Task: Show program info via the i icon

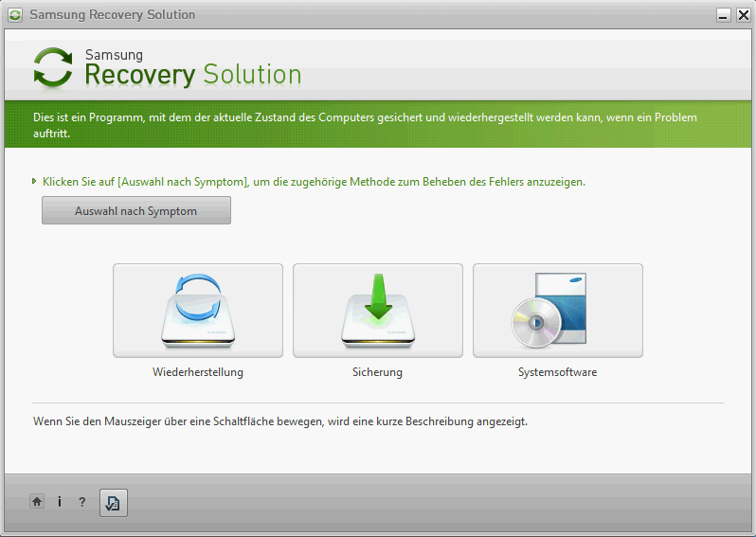Action: [60, 502]
